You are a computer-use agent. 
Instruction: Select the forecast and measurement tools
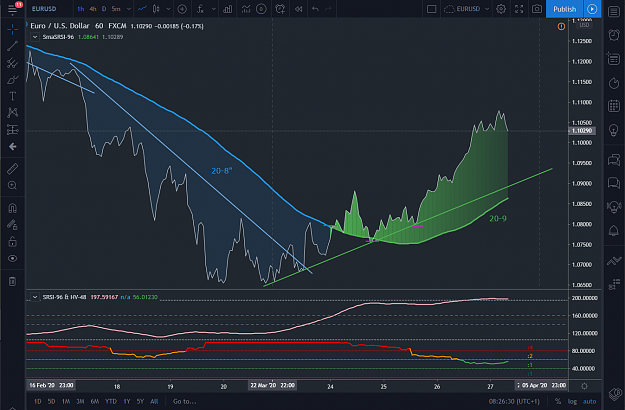tap(12, 129)
